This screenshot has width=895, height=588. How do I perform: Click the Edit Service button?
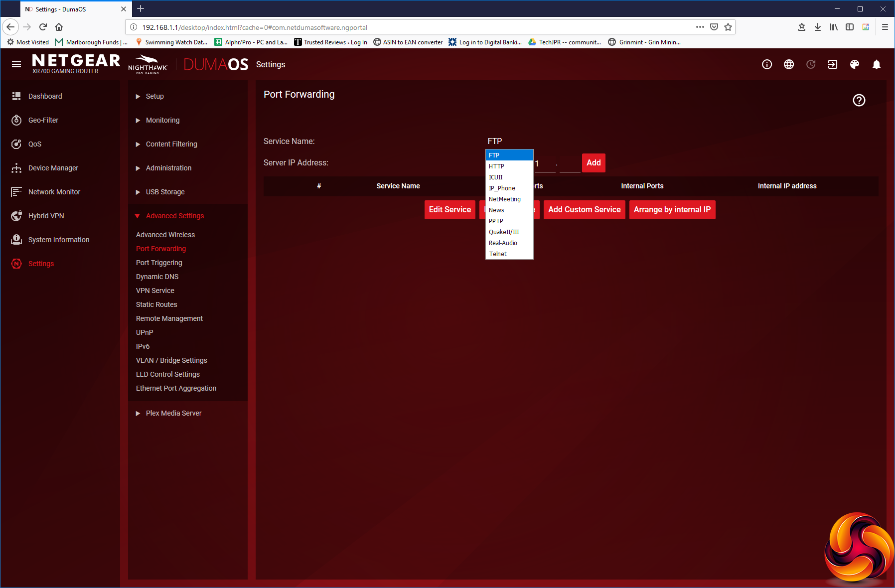point(450,210)
